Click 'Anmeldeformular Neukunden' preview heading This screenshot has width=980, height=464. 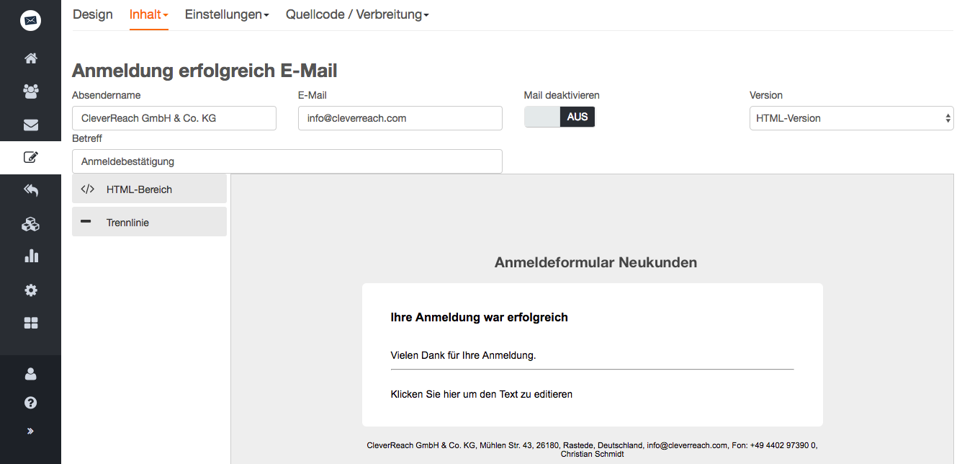(x=595, y=262)
